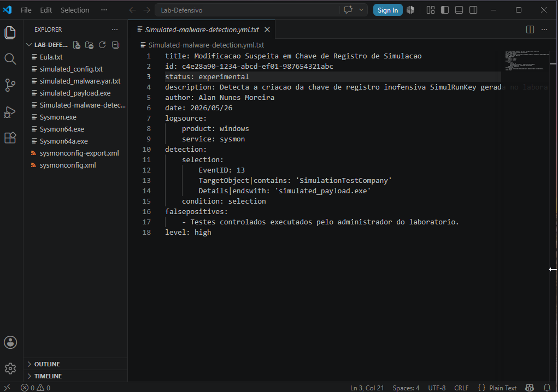Screen dimensions: 558x392
Task: Toggle the primary side bar
Action: [445, 10]
